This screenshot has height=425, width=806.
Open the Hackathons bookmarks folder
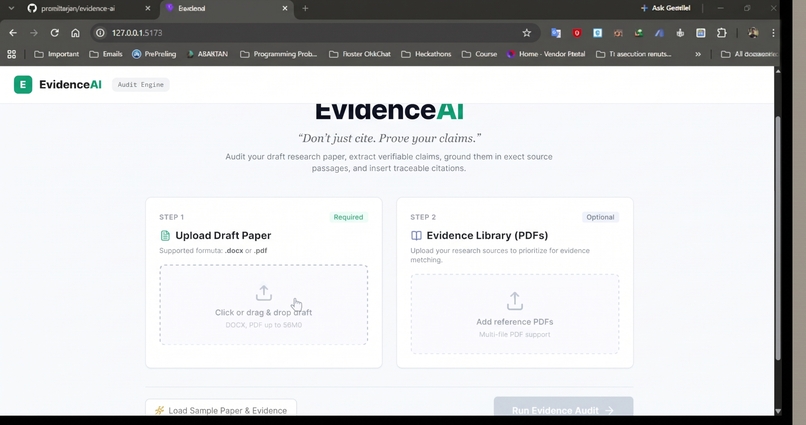(x=426, y=54)
